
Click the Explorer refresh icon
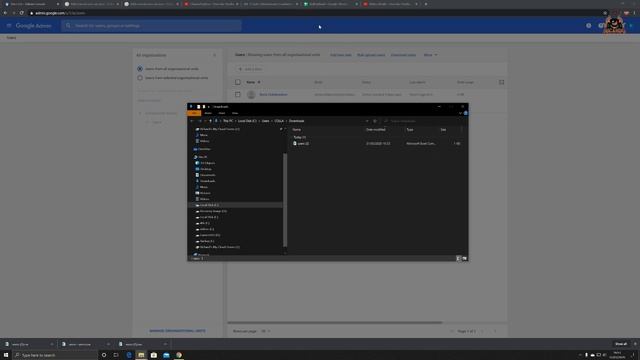click(x=375, y=121)
